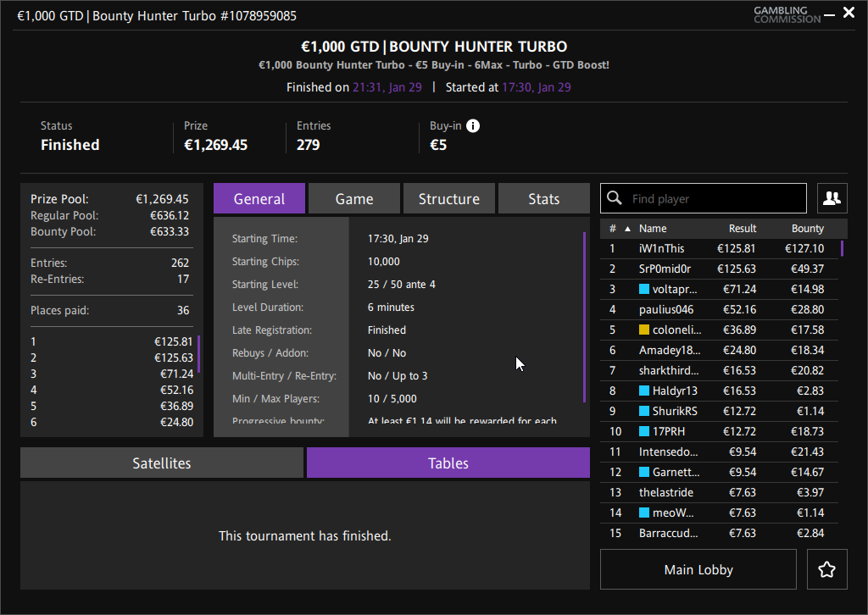Viewport: 868px width, 615px height.
Task: Click the Regular Pool €636.12 value
Action: pos(170,215)
